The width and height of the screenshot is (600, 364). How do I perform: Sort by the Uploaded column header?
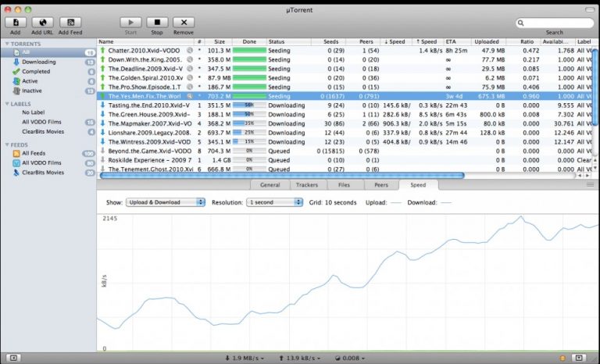point(487,41)
